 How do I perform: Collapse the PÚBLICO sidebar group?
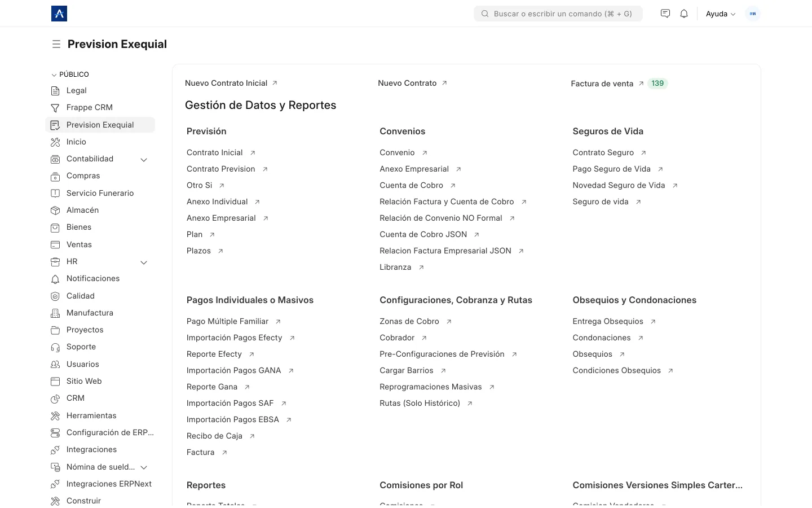tap(70, 75)
